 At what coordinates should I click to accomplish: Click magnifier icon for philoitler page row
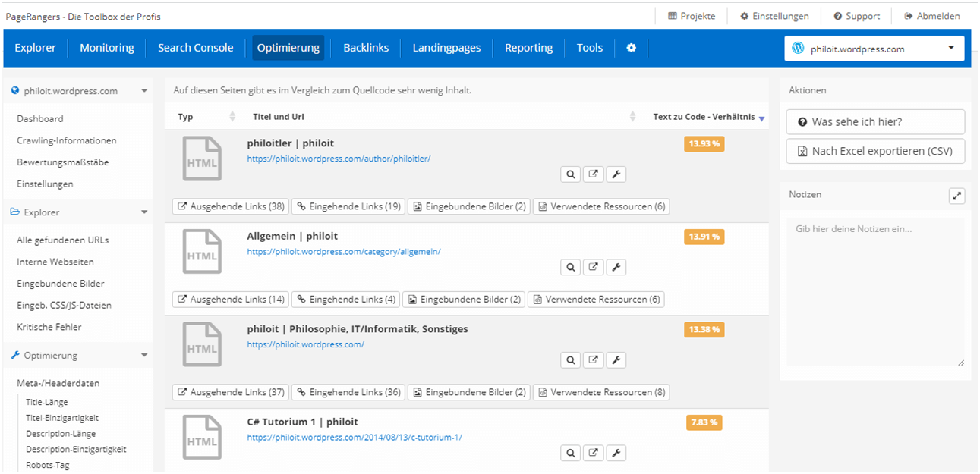[x=570, y=174]
